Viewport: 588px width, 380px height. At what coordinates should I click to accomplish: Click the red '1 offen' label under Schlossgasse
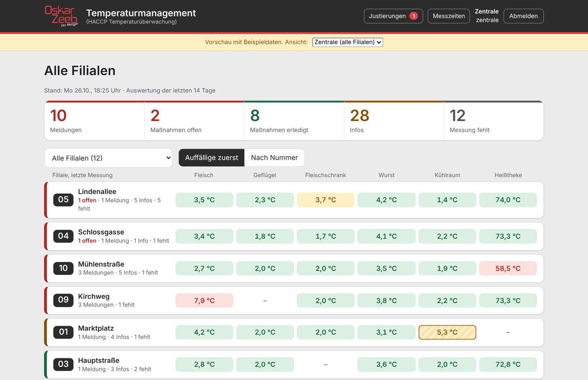87,241
